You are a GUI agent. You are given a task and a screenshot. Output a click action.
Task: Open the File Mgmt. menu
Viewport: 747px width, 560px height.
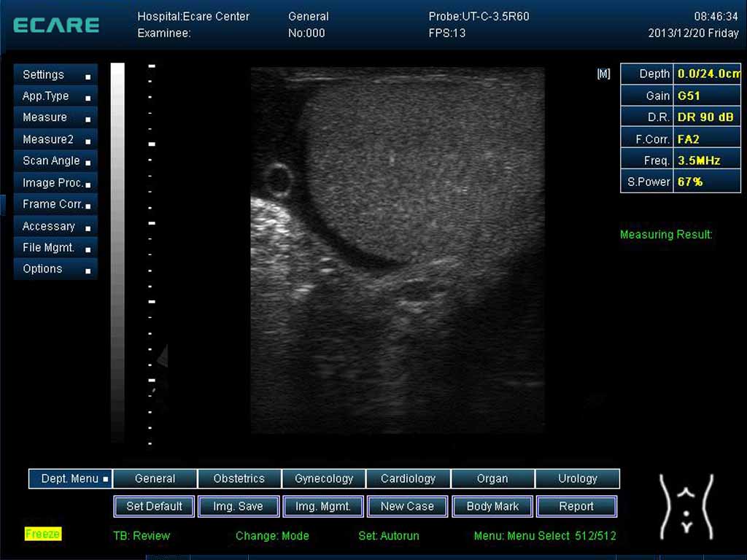point(55,248)
